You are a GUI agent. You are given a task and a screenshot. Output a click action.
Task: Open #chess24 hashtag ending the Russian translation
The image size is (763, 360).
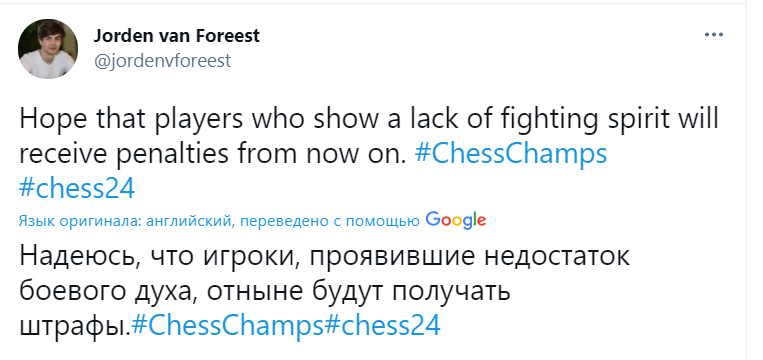(382, 325)
